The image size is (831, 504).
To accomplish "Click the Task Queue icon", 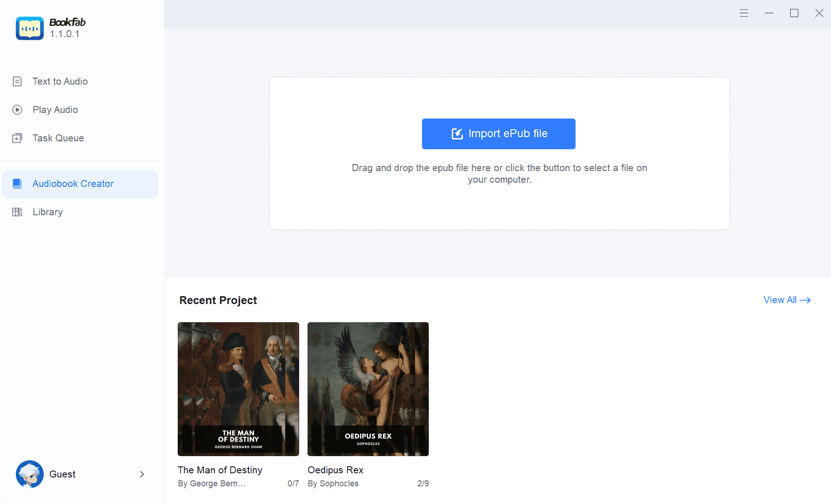I will pos(17,138).
